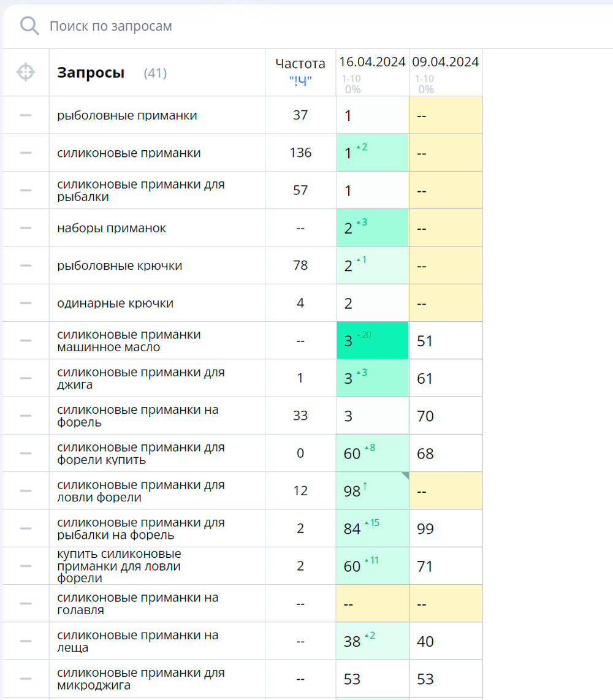Click the crosshair target icon in header
The width and height of the screenshot is (613, 700).
coord(26,72)
